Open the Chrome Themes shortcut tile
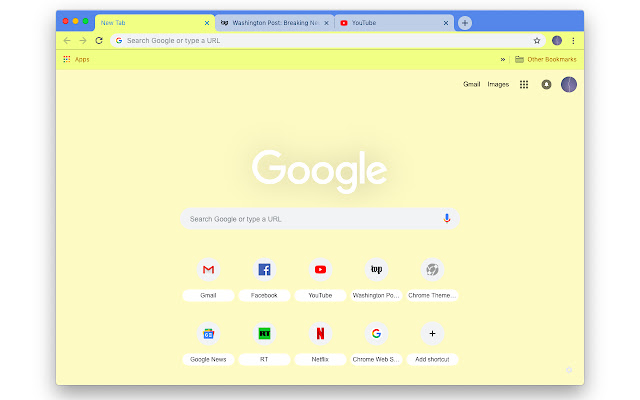The width and height of the screenshot is (640, 400). click(432, 280)
